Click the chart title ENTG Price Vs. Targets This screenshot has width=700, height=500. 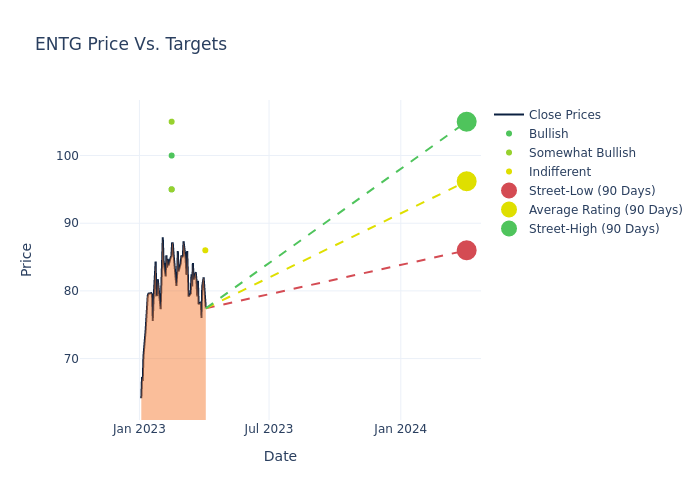coord(131,45)
